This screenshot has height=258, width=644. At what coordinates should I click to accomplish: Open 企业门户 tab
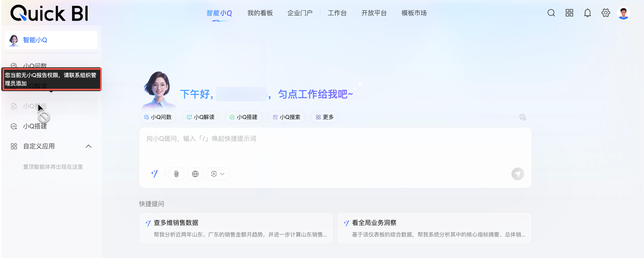pos(300,13)
